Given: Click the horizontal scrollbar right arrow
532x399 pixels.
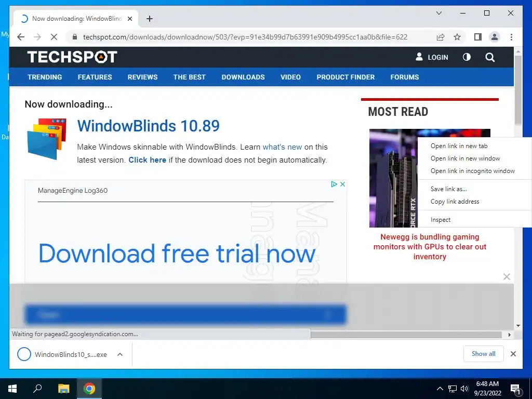Looking at the screenshot, I should click(x=509, y=335).
